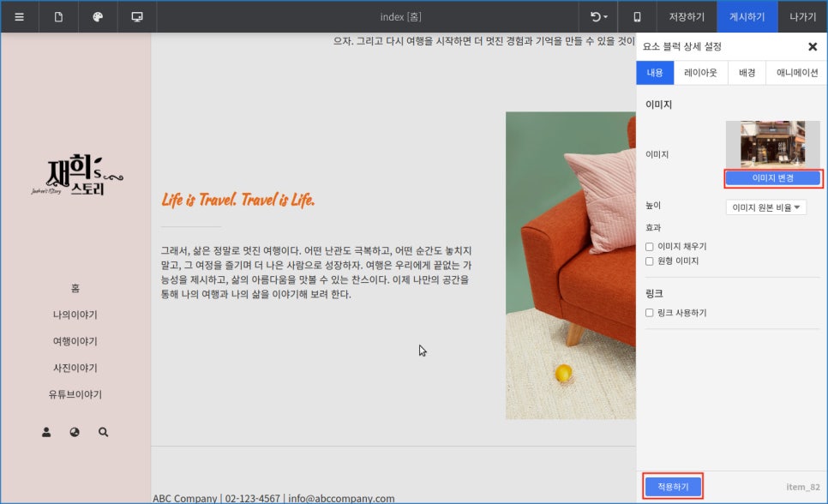Select the orange sofa image on canvas

pos(570,266)
